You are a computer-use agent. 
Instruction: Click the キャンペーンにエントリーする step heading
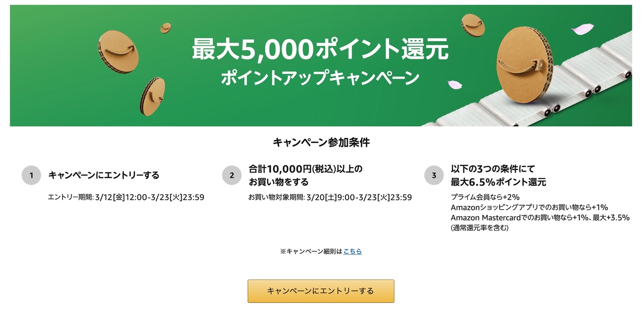[x=104, y=175]
